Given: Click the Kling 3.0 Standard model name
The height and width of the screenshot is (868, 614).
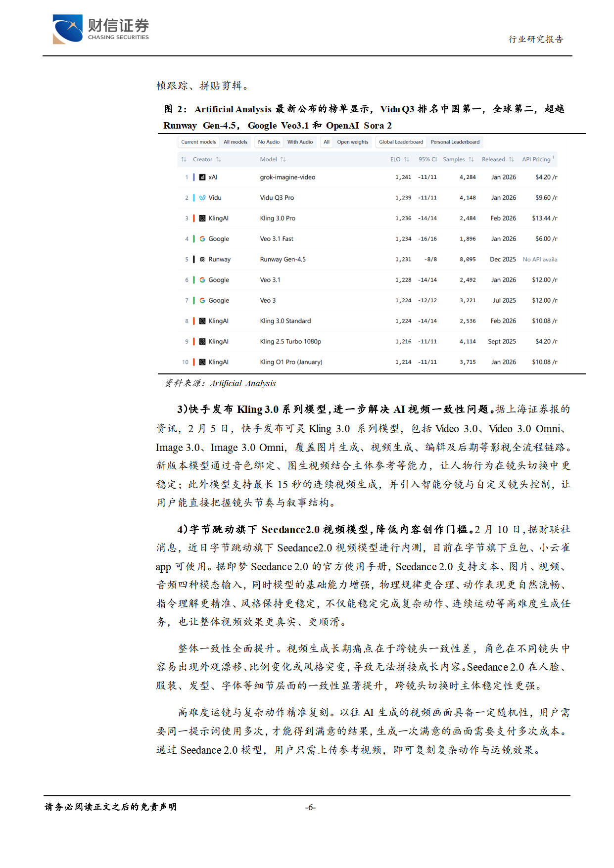Looking at the screenshot, I should (x=285, y=321).
